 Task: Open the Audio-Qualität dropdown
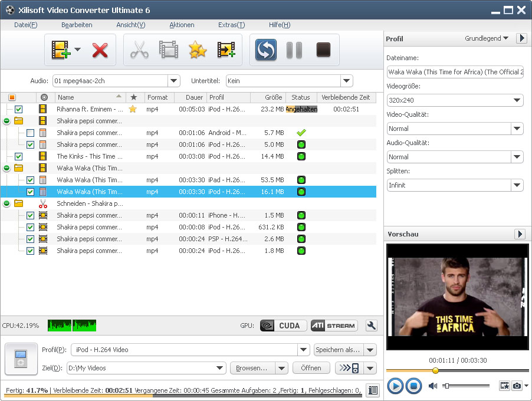[517, 157]
